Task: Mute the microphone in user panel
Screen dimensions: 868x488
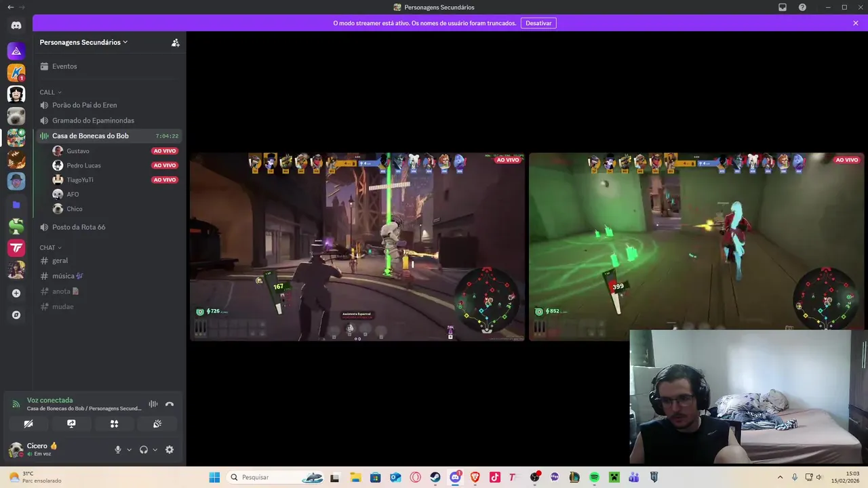Action: [x=118, y=449]
